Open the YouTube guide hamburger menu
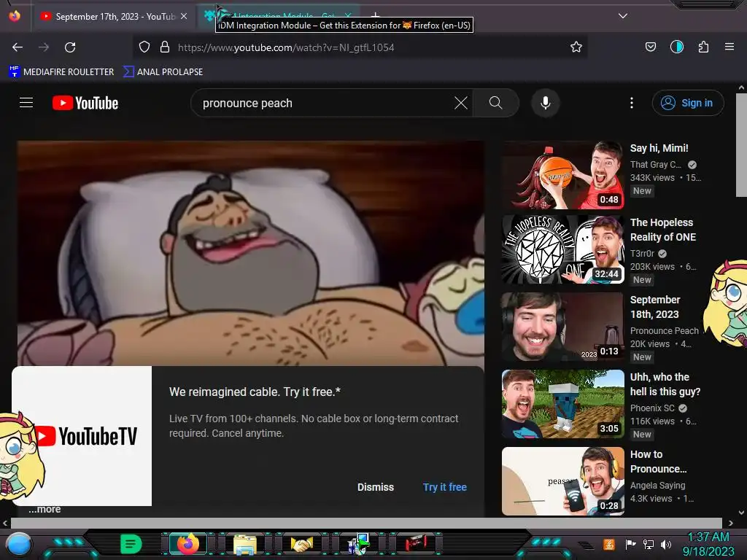Screen dimensions: 747x560 26,103
